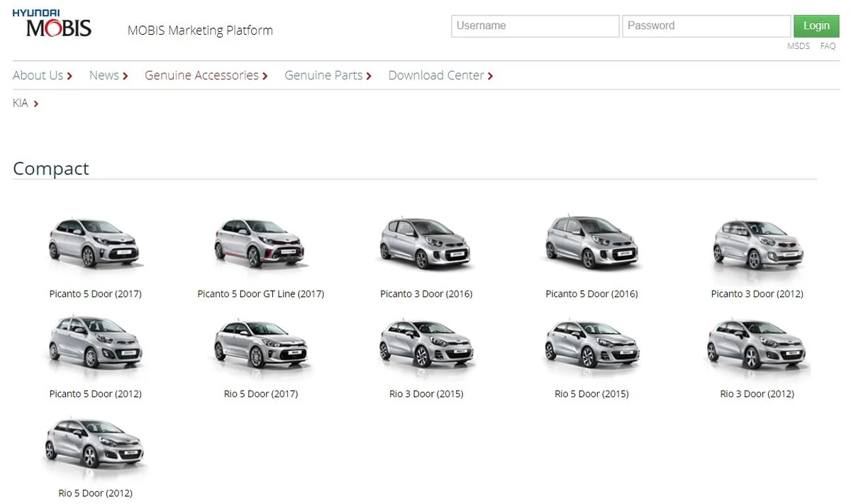This screenshot has width=851, height=504.
Task: Click the Picanto 5 Door (2017) label
Action: [x=95, y=293]
